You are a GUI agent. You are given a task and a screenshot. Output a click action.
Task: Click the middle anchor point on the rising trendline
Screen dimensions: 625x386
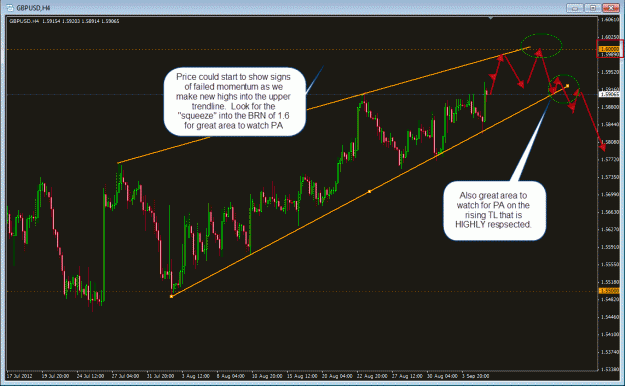pyautogui.click(x=369, y=192)
